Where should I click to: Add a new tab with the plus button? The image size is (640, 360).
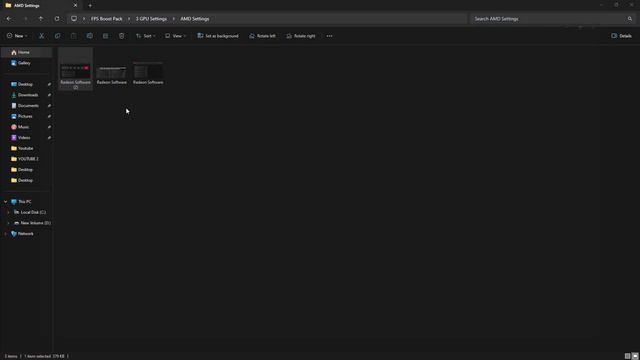[90, 6]
